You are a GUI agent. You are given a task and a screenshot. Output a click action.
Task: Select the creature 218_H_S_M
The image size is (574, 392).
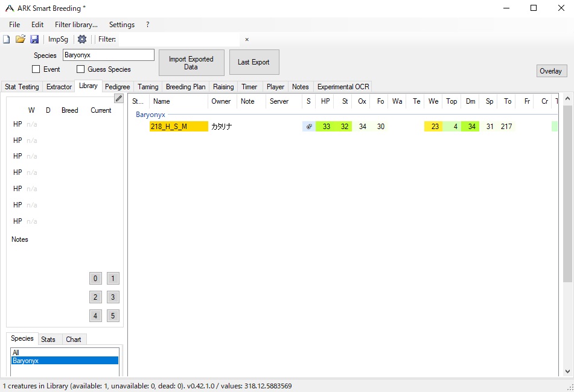point(179,127)
